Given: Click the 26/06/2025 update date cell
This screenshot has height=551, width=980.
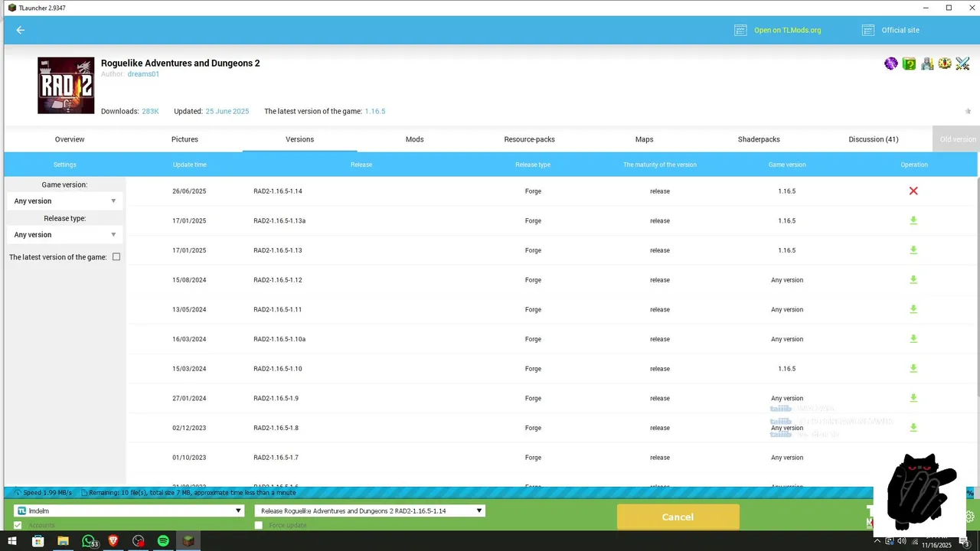Looking at the screenshot, I should [189, 191].
